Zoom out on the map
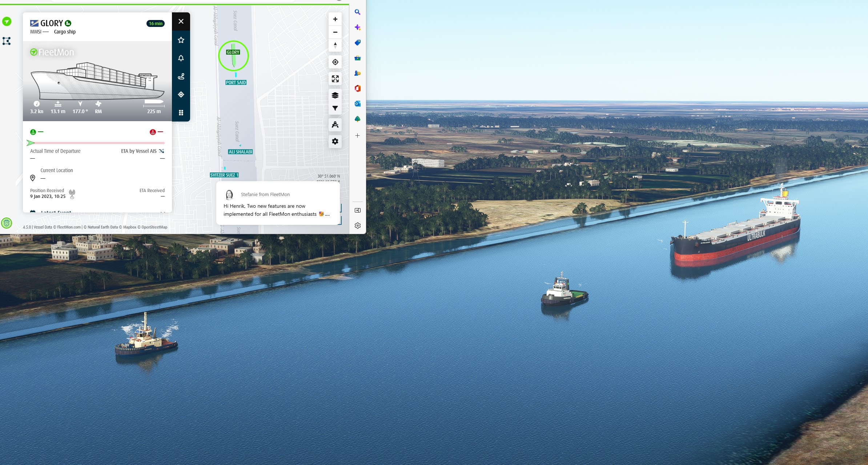 (335, 32)
